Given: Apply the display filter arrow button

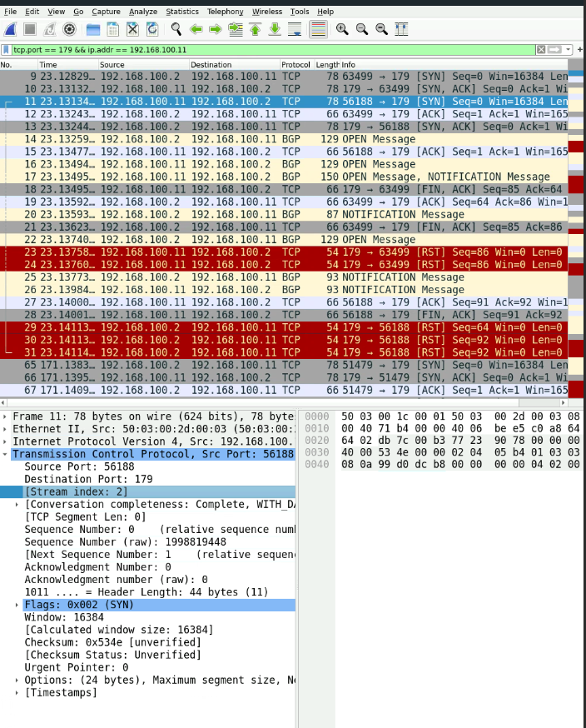Looking at the screenshot, I should [x=554, y=50].
